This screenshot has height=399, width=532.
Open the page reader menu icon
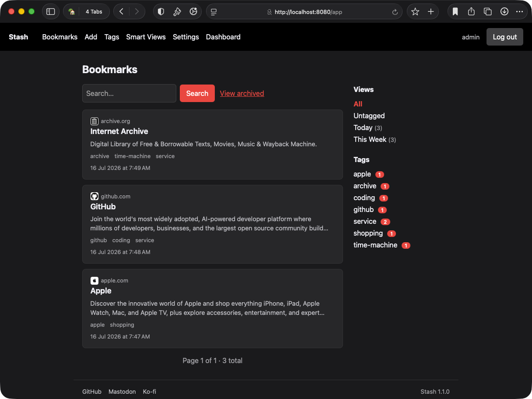coord(214,12)
